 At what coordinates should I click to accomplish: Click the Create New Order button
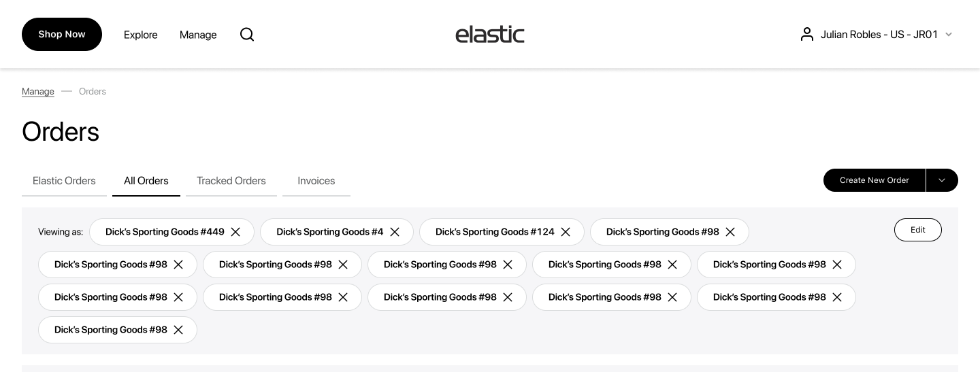(875, 180)
